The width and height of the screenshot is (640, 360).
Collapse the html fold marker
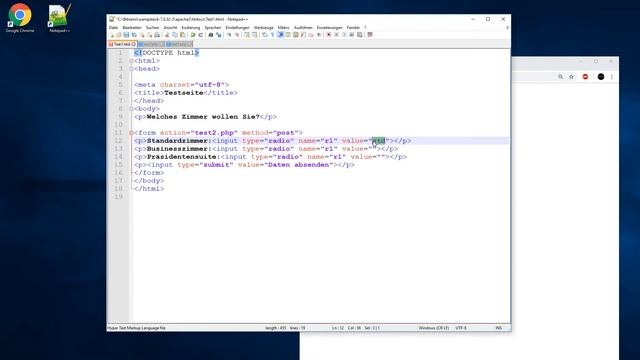[131, 61]
